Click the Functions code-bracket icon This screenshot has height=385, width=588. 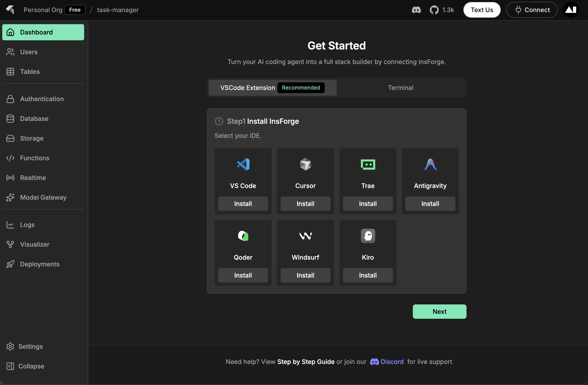click(10, 158)
